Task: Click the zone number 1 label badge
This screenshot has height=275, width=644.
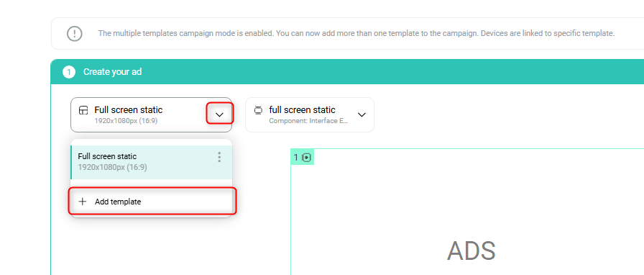Action: [x=303, y=157]
